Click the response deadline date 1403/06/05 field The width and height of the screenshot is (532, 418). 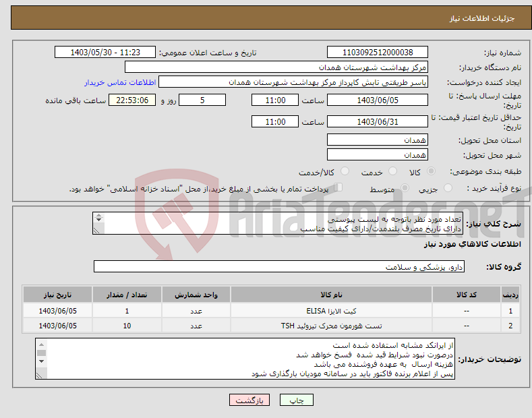pos(378,100)
